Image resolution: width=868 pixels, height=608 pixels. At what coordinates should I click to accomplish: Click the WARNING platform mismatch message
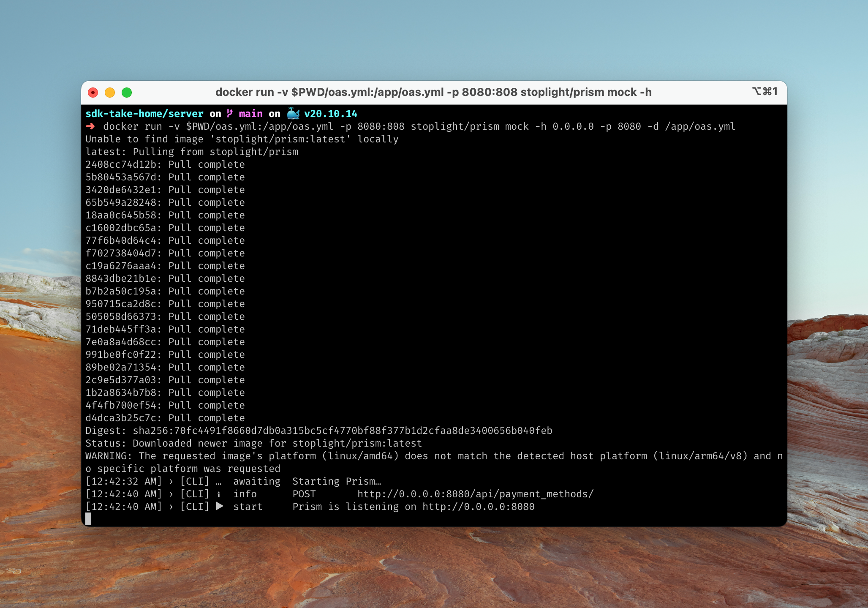pos(433,456)
